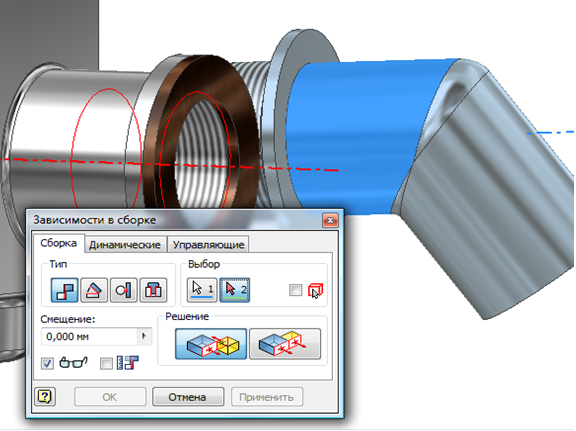Click the Смещение field showing 0,000 мм

tap(90, 336)
